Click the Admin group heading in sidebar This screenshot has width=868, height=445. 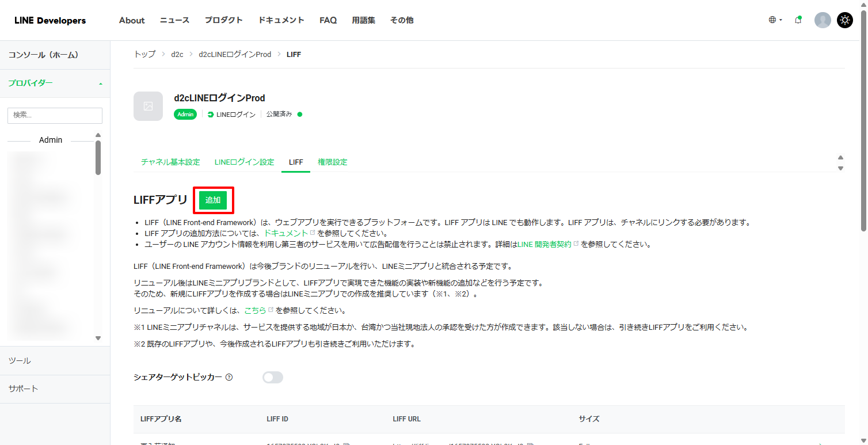click(51, 140)
